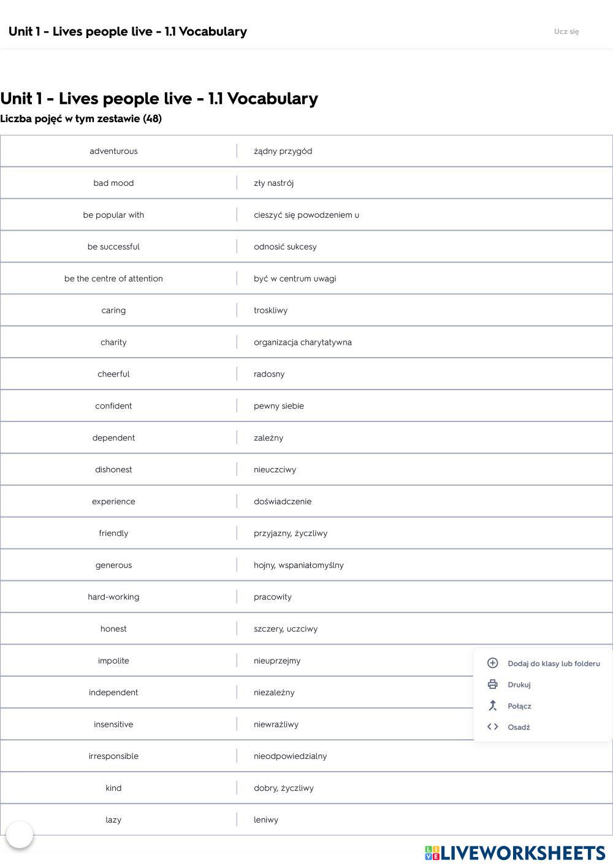Click the definition 'pewny siebie'
Screen dimensions: 613x868
click(x=279, y=406)
